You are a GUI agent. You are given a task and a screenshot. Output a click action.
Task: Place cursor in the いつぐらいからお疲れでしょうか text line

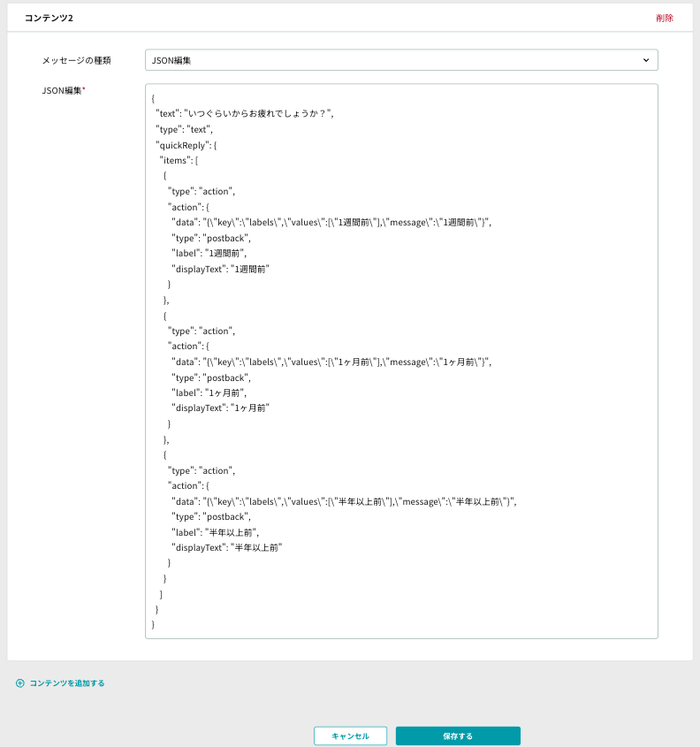click(245, 113)
